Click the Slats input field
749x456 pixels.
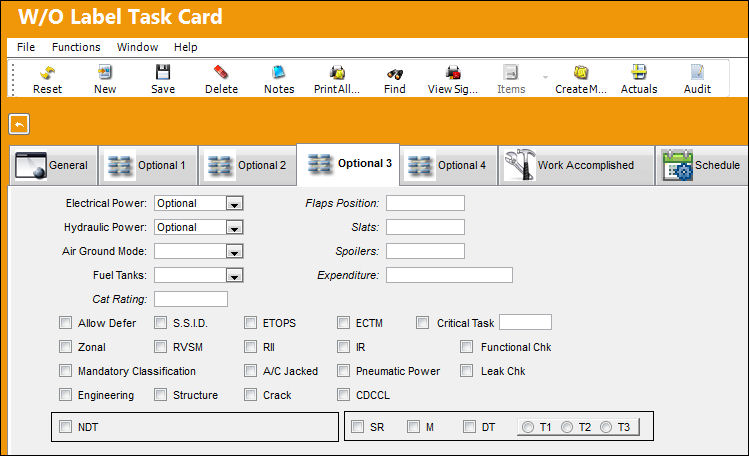[425, 227]
